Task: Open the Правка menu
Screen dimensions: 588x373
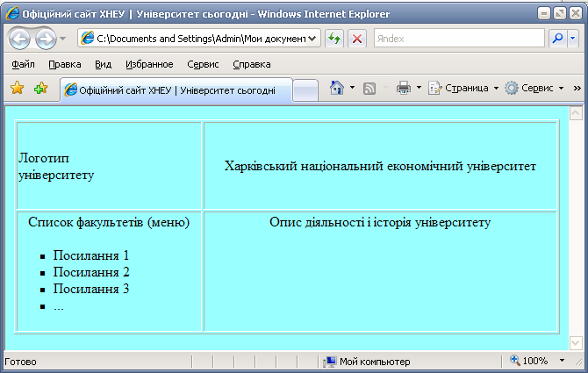Action: click(x=64, y=64)
